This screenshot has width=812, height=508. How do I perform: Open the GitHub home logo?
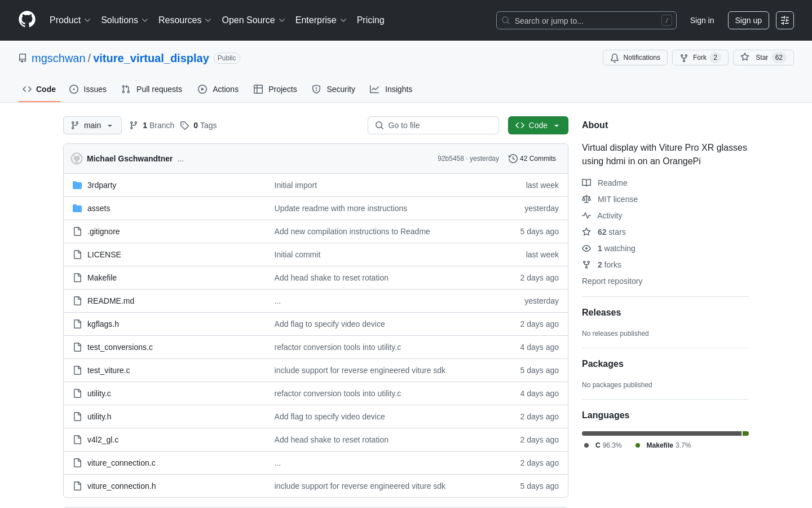click(27, 20)
